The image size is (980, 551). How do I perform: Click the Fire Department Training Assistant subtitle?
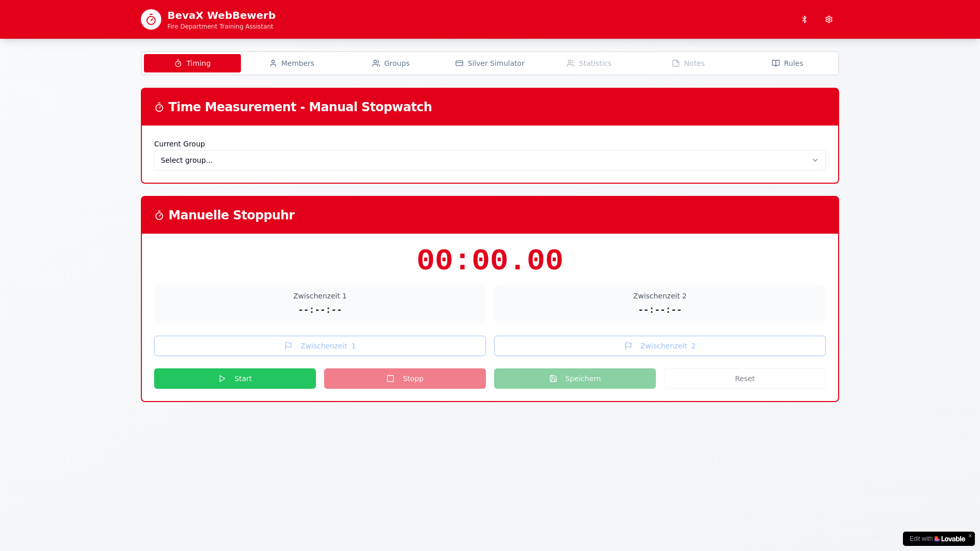coord(220,27)
